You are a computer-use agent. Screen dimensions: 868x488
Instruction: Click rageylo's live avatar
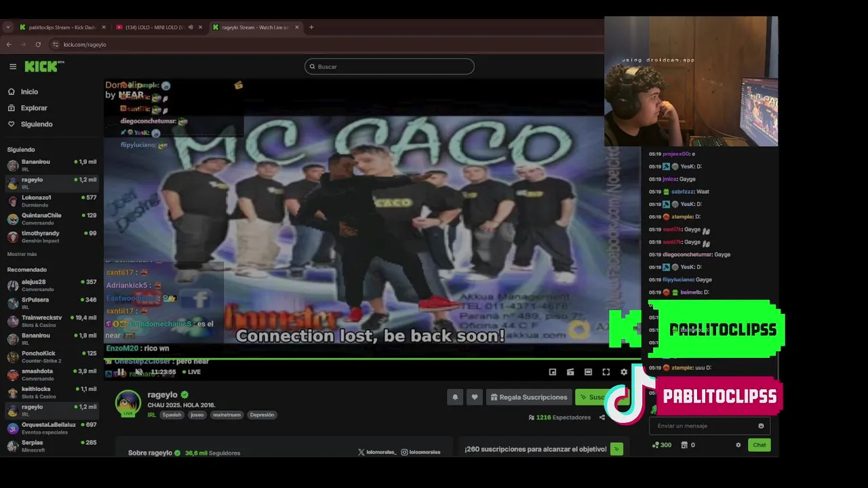(128, 403)
